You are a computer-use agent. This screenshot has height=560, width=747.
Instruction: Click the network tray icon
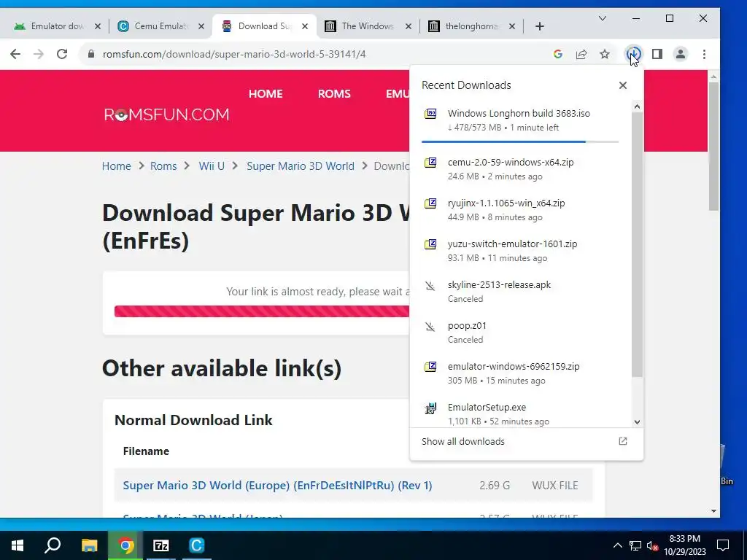click(x=635, y=545)
